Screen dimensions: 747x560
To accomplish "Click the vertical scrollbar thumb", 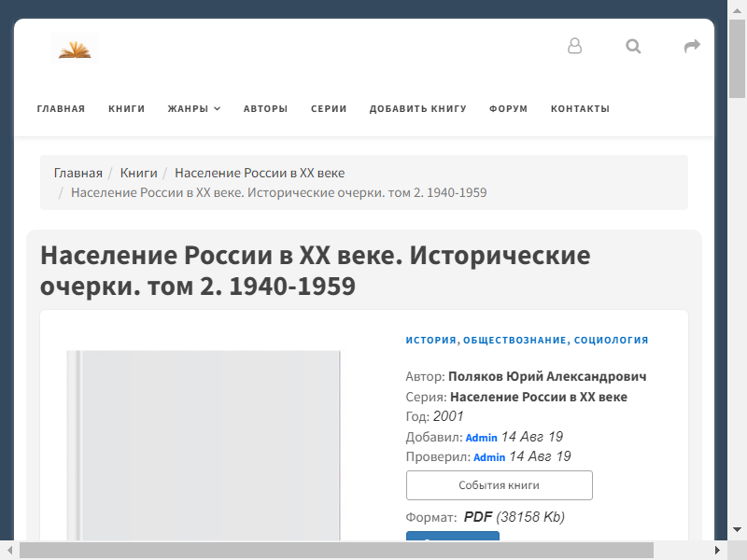I will tap(737, 59).
